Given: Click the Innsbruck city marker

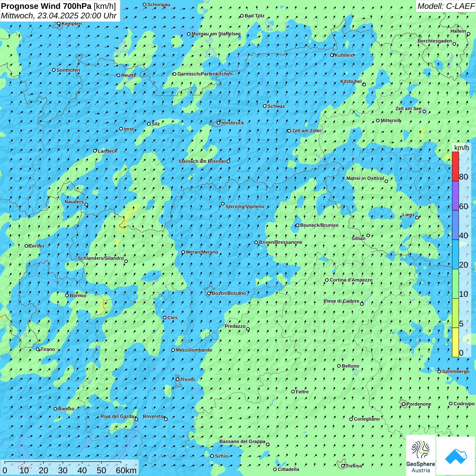Looking at the screenshot, I should [x=219, y=123].
